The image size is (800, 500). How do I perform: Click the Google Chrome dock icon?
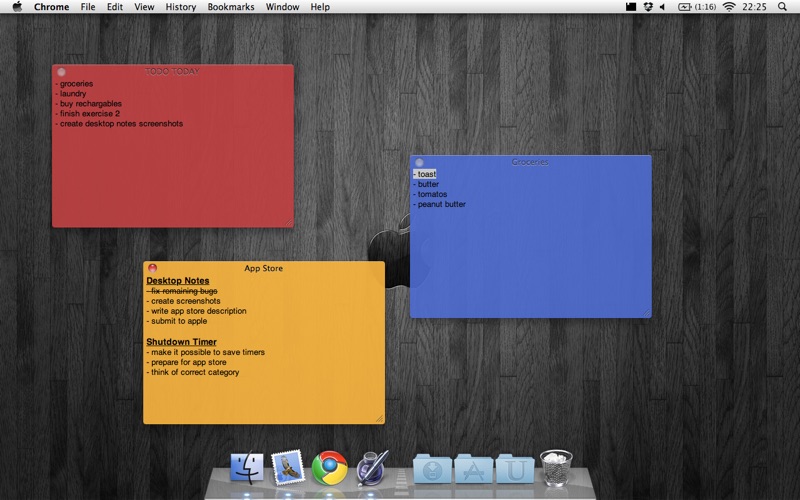pos(329,467)
